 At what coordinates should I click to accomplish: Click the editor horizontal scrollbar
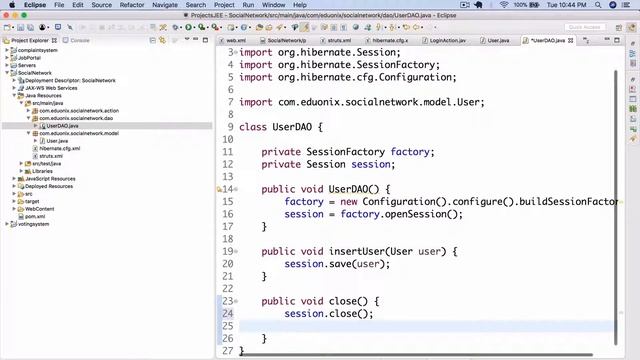[416, 355]
